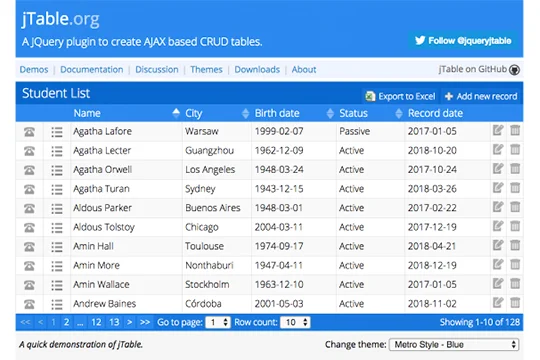Image resolution: width=540 pixels, height=360 pixels.
Task: Show exam list for Aldous Tolstoy
Action: click(57, 227)
